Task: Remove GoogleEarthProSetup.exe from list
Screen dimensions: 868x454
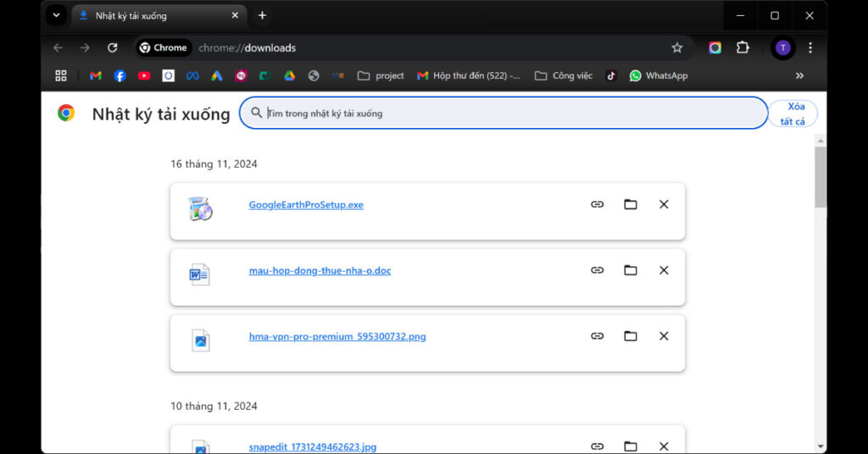Action: (x=664, y=204)
